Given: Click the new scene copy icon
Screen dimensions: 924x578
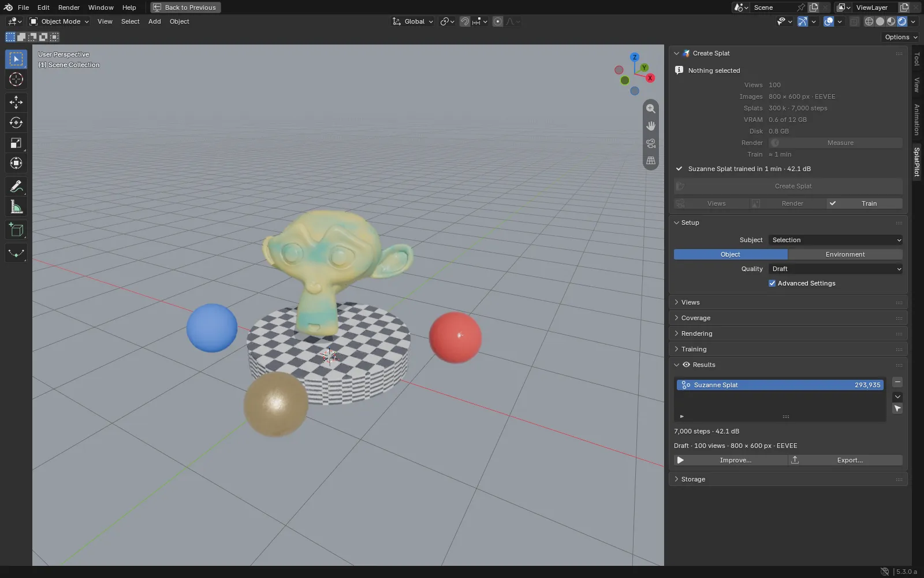Looking at the screenshot, I should coord(814,8).
